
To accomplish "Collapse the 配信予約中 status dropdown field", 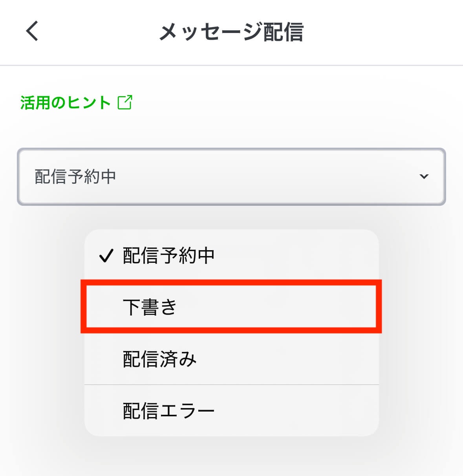I will point(231,176).
